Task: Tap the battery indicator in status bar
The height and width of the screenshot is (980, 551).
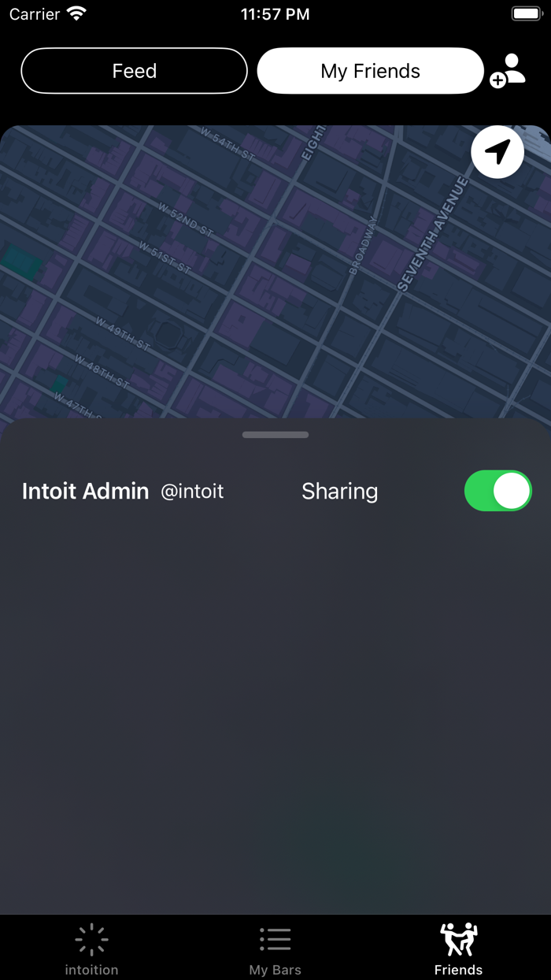Action: pos(527,13)
